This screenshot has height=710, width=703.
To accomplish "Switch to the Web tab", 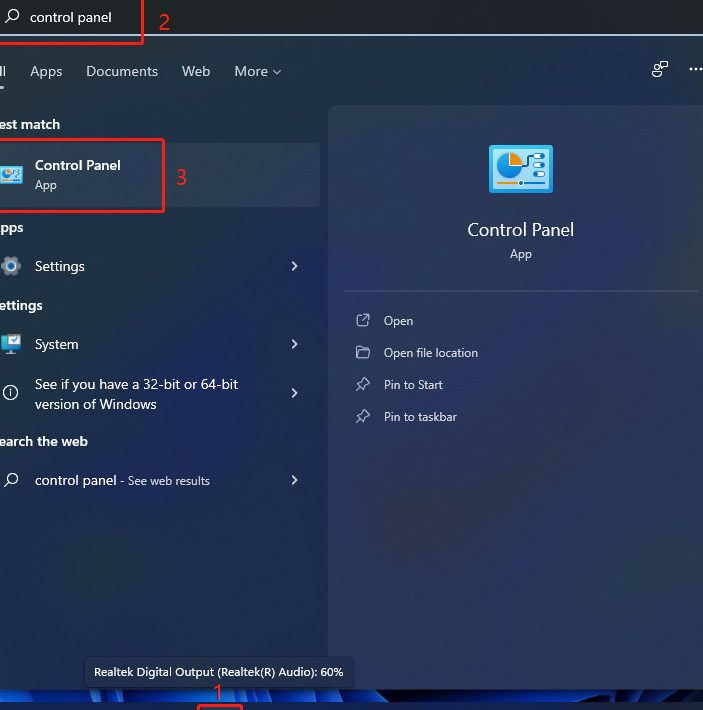I will 196,72.
